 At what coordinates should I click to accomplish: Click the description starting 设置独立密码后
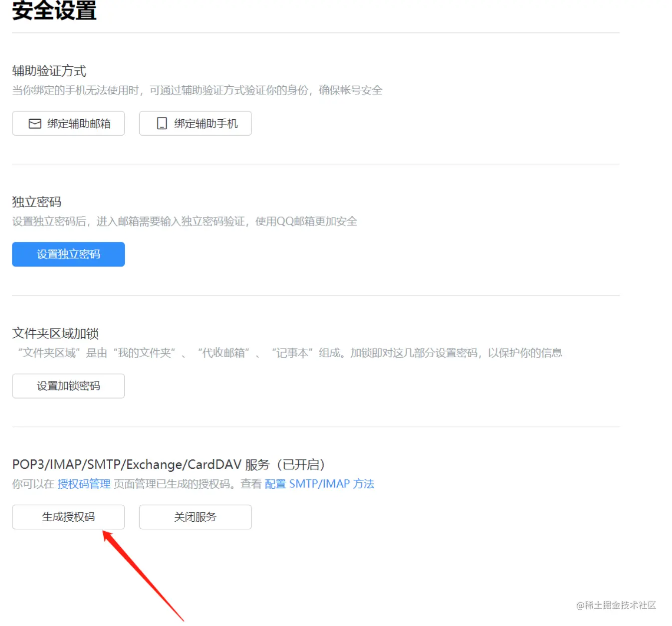point(185,221)
